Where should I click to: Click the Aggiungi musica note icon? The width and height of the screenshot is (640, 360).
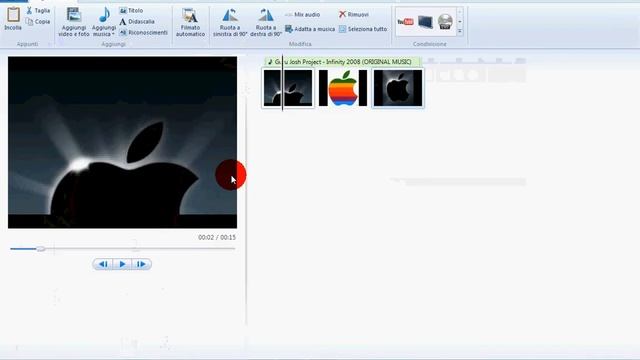pyautogui.click(x=104, y=15)
